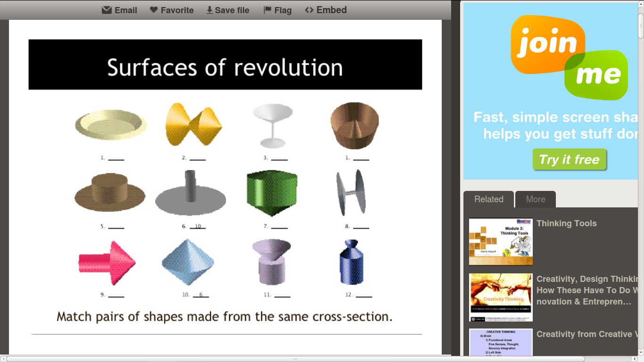This screenshot has height=362, width=644.
Task: Click the Save file download icon
Action: pyautogui.click(x=209, y=10)
